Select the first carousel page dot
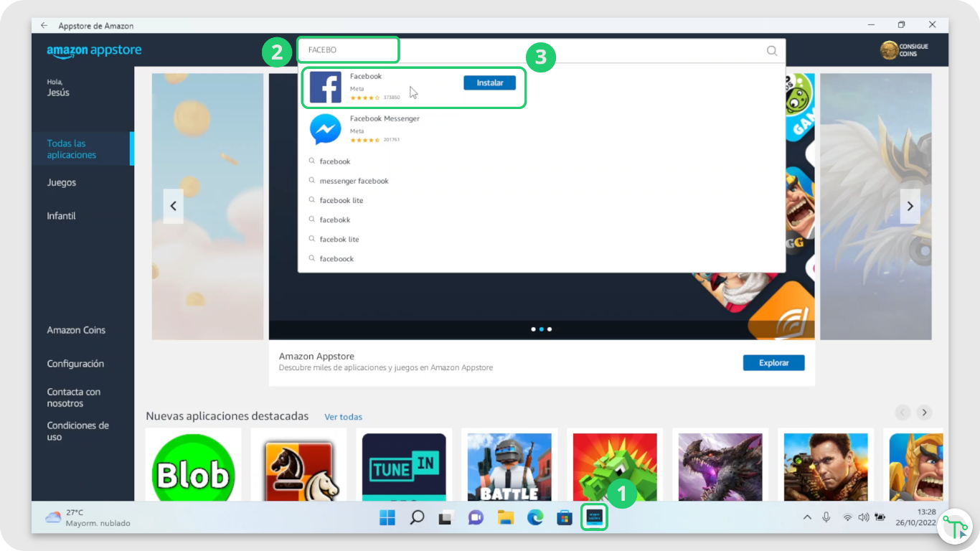The height and width of the screenshot is (551, 980). click(533, 329)
